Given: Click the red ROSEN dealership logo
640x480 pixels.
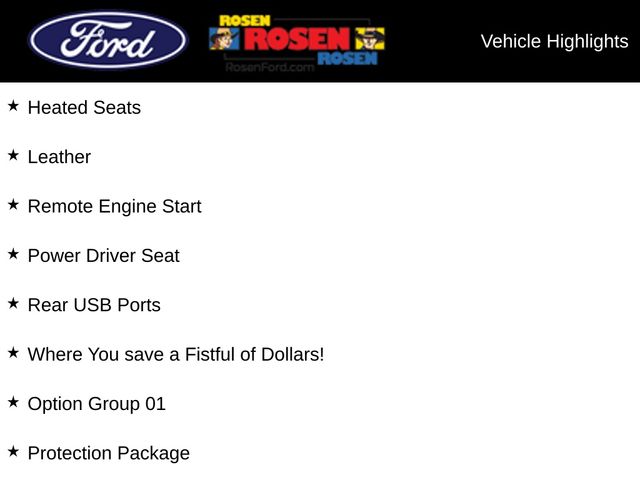Looking at the screenshot, I should coord(298,40).
